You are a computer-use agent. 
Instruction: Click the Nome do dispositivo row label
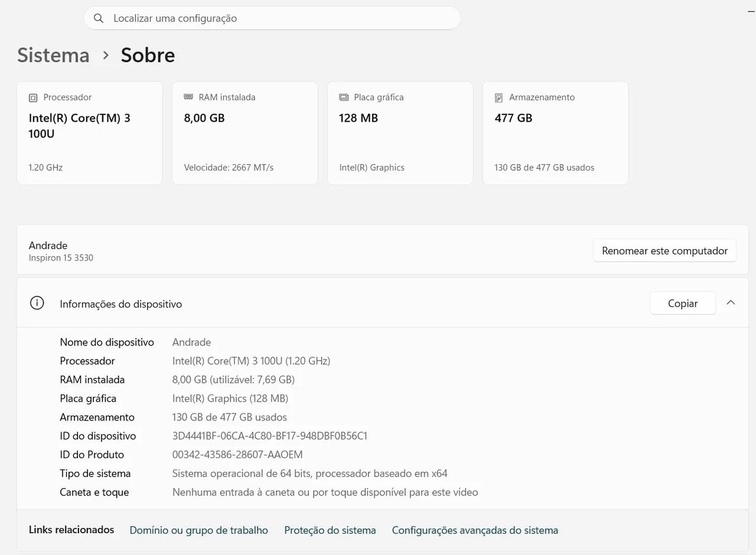coord(107,342)
